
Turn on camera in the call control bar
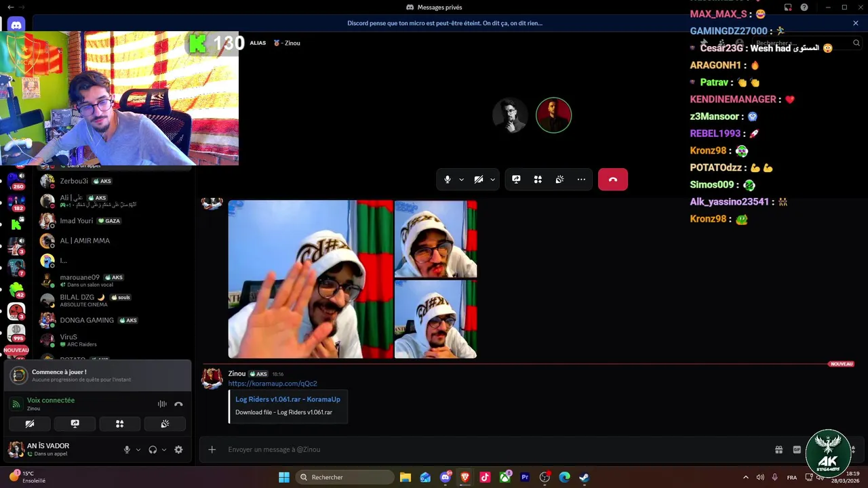tap(479, 180)
